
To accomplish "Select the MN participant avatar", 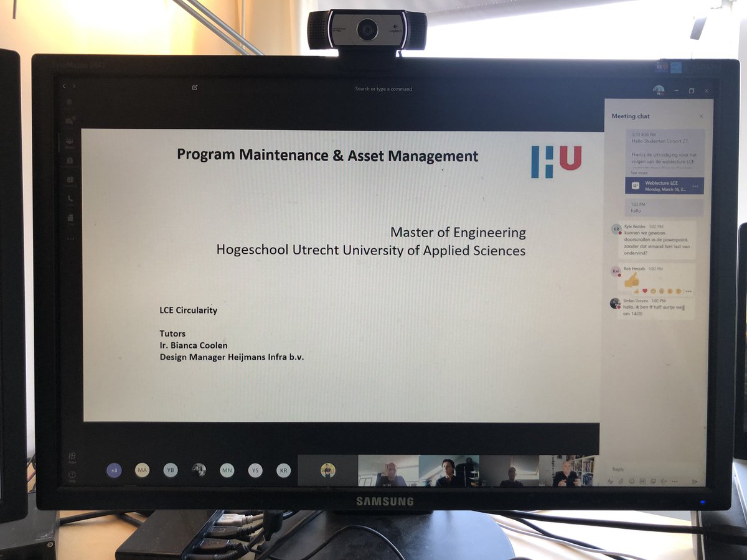I will pyautogui.click(x=227, y=470).
